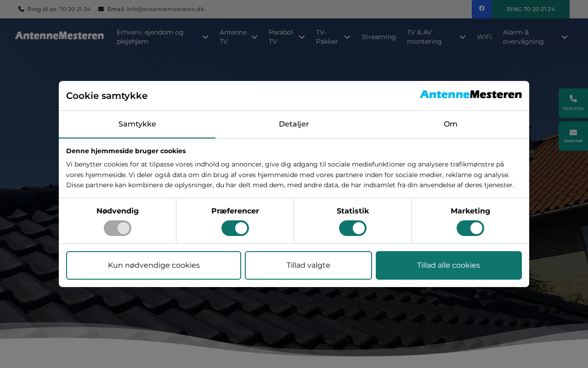Click the AntenneMesteren logo in cookie dialog
This screenshot has width=588, height=368.
(470, 94)
